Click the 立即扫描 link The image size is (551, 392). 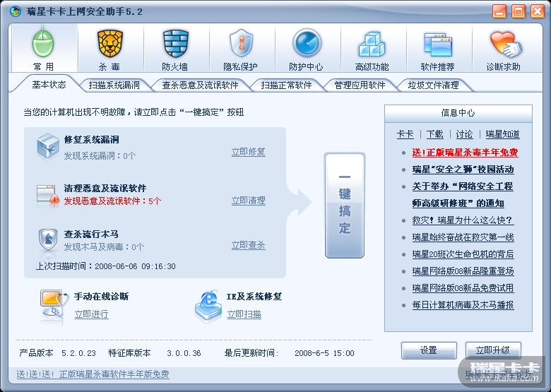pos(244,314)
